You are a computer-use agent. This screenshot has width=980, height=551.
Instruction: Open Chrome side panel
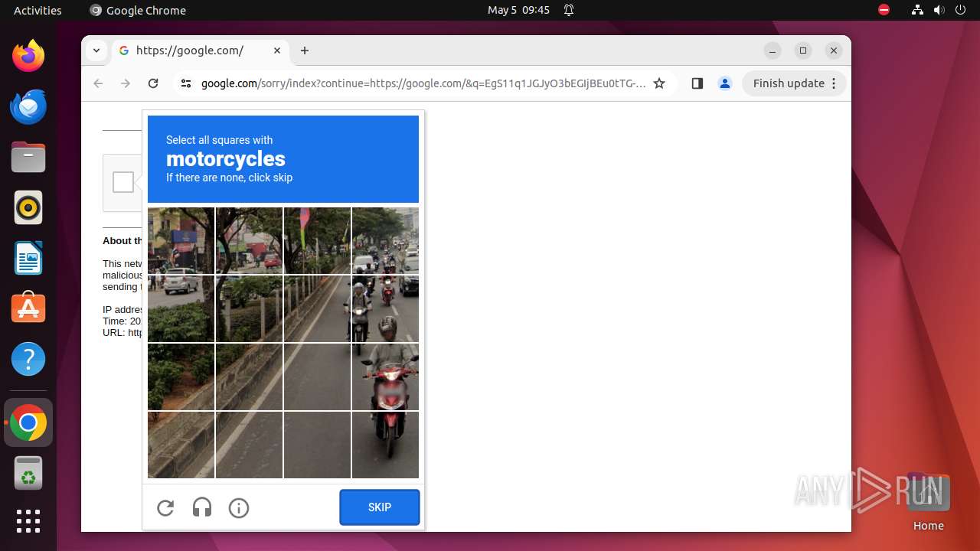[697, 83]
